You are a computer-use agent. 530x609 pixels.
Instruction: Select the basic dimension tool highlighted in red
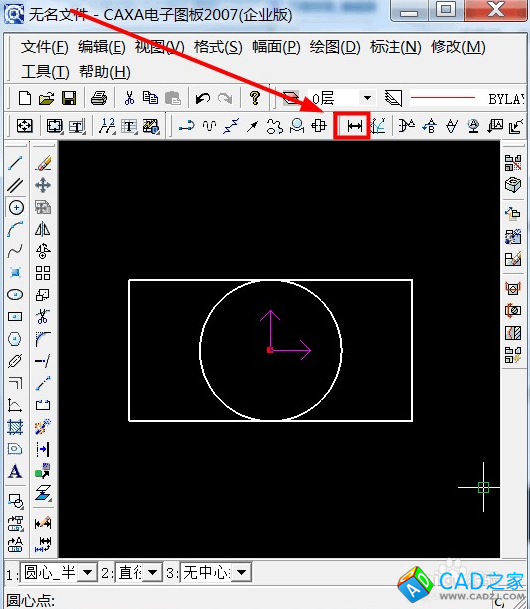click(x=354, y=126)
